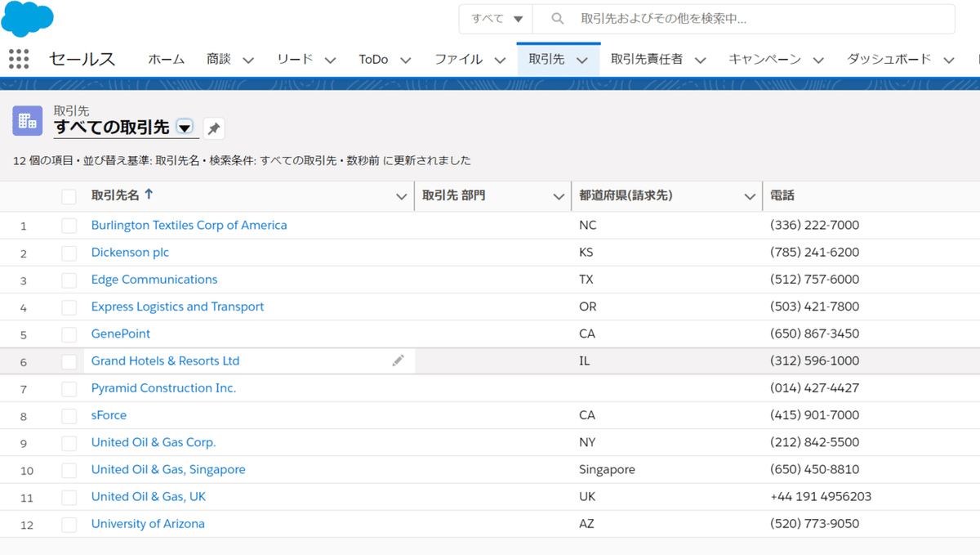
Task: Check the University of Arizona checkbox
Action: pos(69,525)
